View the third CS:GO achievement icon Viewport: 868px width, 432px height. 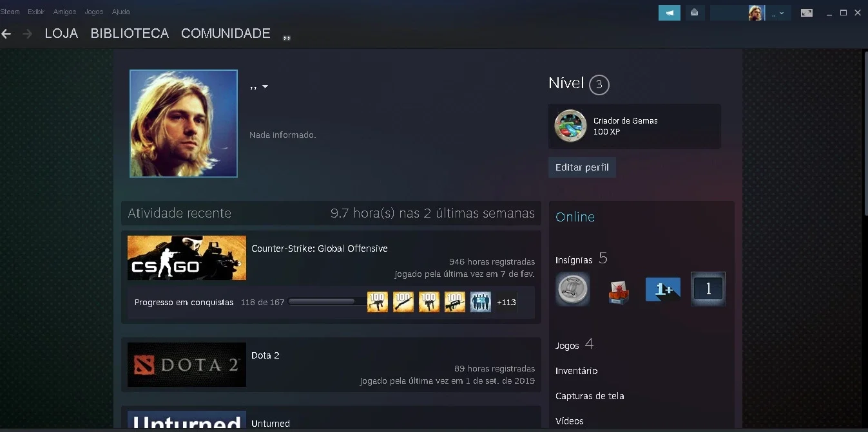(x=429, y=302)
